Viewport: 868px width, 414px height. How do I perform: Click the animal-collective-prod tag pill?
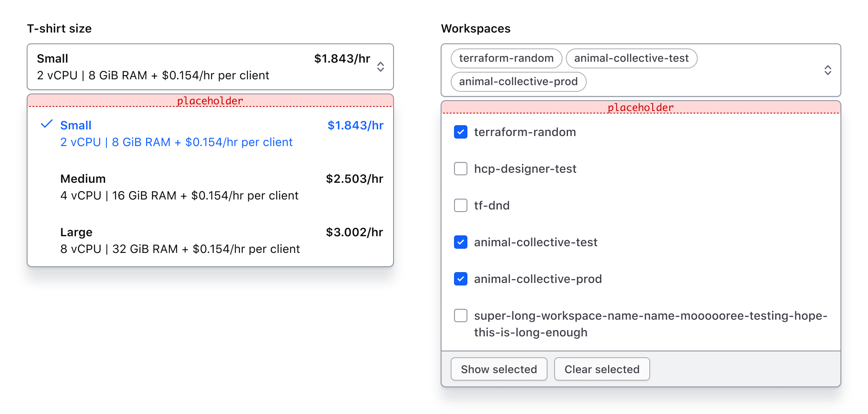coord(518,82)
